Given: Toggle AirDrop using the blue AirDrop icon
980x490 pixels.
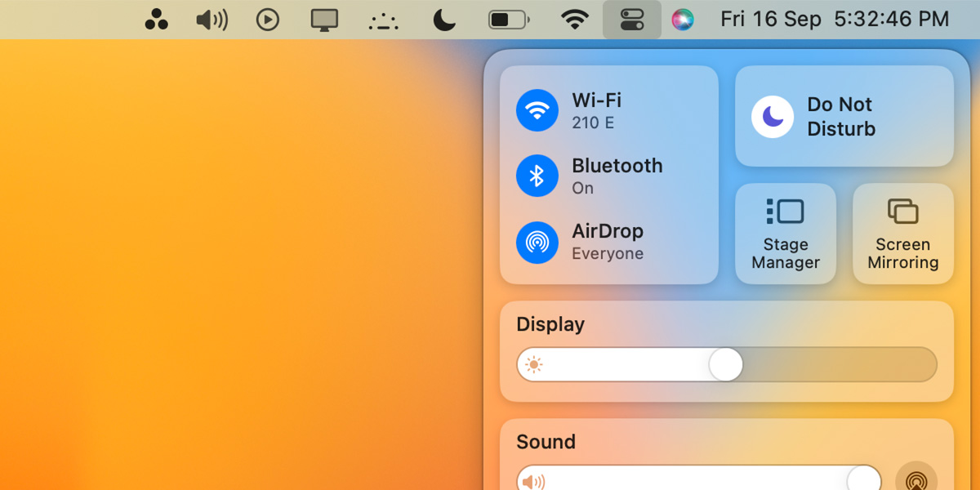Looking at the screenshot, I should [x=537, y=242].
